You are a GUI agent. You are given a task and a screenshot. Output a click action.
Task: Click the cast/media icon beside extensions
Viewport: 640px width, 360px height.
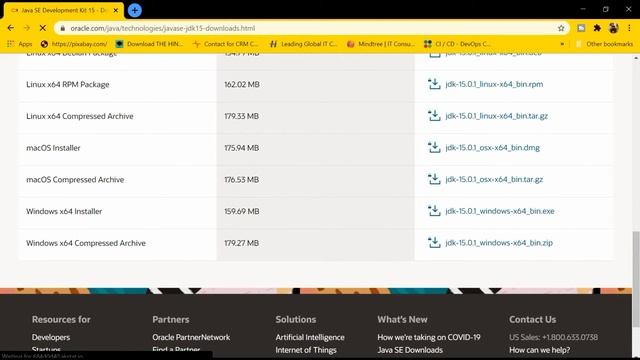[x=581, y=28]
